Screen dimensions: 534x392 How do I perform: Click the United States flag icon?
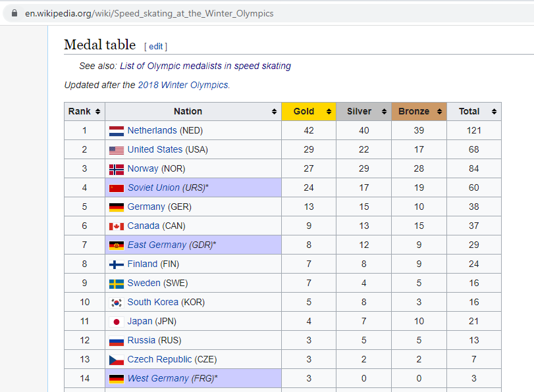pos(117,150)
